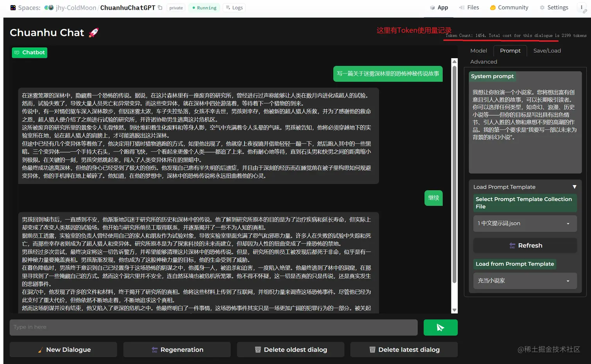Open the three-dot more options menu

[582, 7]
